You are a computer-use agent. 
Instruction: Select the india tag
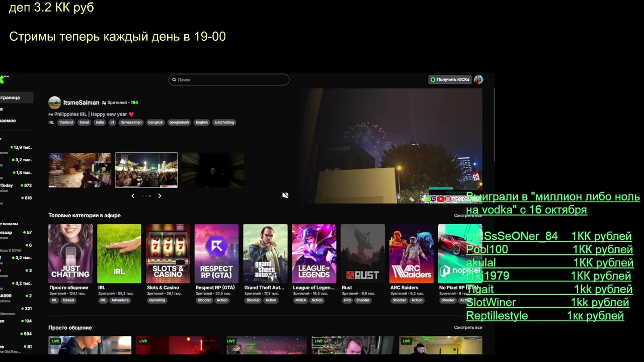pyautogui.click(x=100, y=122)
